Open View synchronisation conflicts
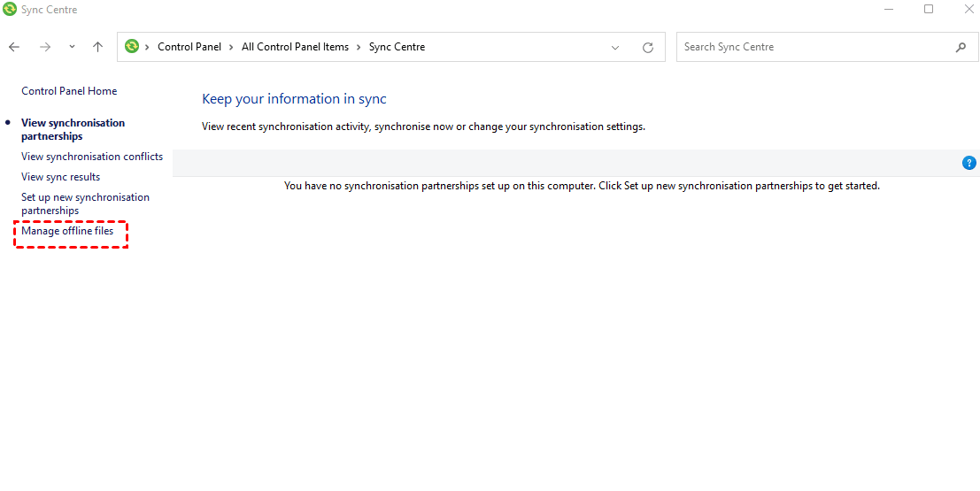Image resolution: width=980 pixels, height=491 pixels. pyautogui.click(x=92, y=157)
